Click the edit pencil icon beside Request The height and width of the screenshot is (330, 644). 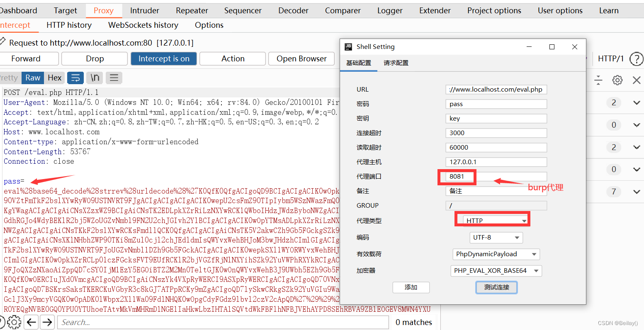click(2, 42)
